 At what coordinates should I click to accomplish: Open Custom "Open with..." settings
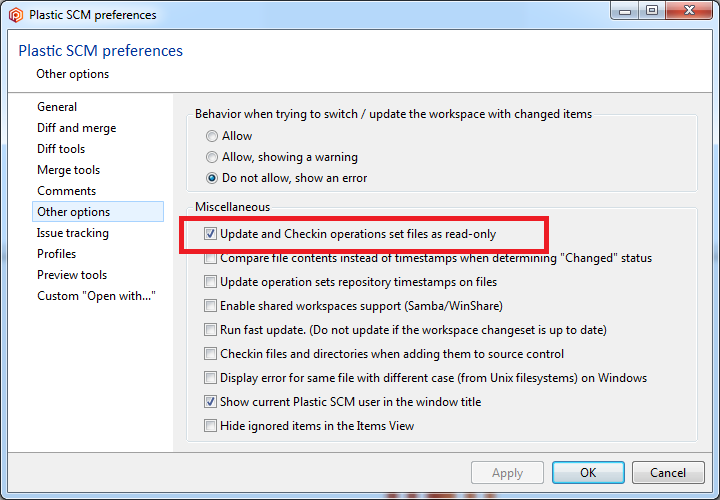[x=96, y=296]
